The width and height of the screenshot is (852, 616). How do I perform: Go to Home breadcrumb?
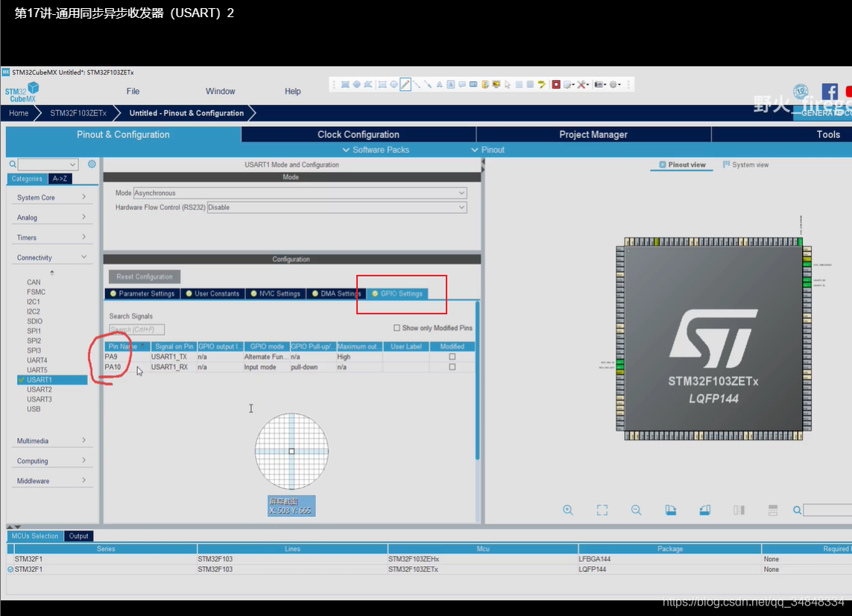click(x=19, y=113)
